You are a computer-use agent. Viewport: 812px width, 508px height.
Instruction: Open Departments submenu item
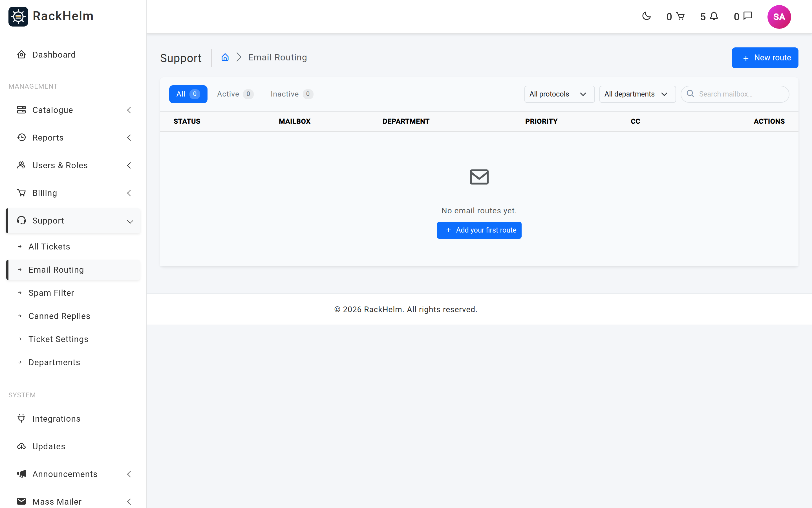click(x=73, y=362)
